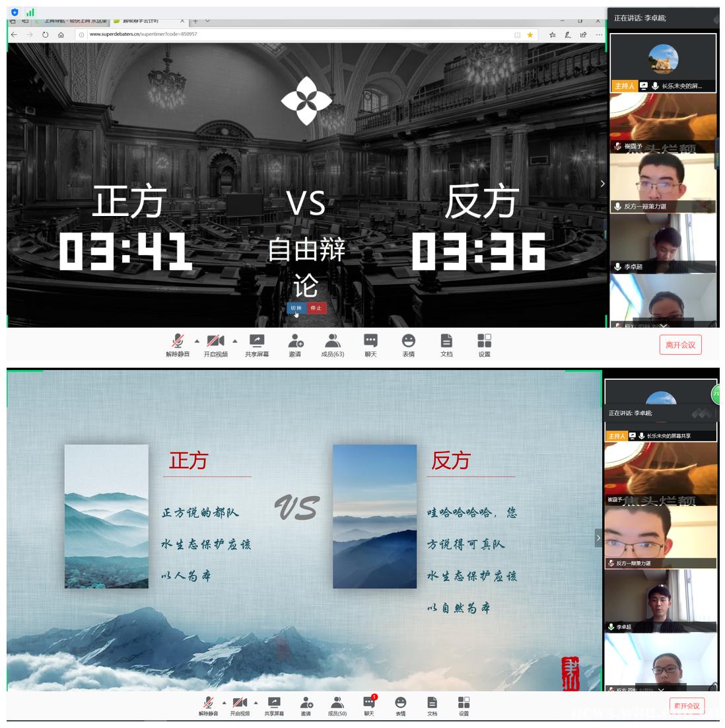Expand the arrow beside 解除静音 in the upper toolbar

pos(197,342)
